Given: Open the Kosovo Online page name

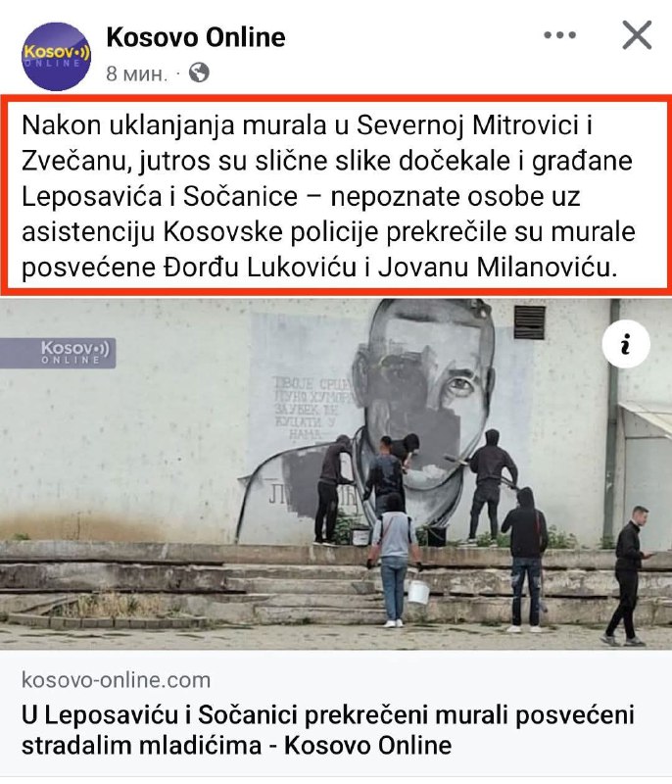Looking at the screenshot, I should pos(196,37).
